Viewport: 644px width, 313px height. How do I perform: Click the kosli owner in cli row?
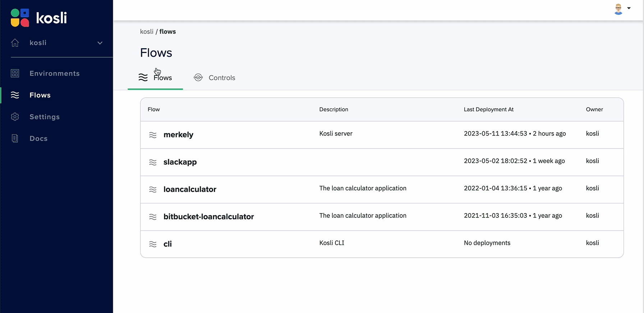pyautogui.click(x=592, y=243)
